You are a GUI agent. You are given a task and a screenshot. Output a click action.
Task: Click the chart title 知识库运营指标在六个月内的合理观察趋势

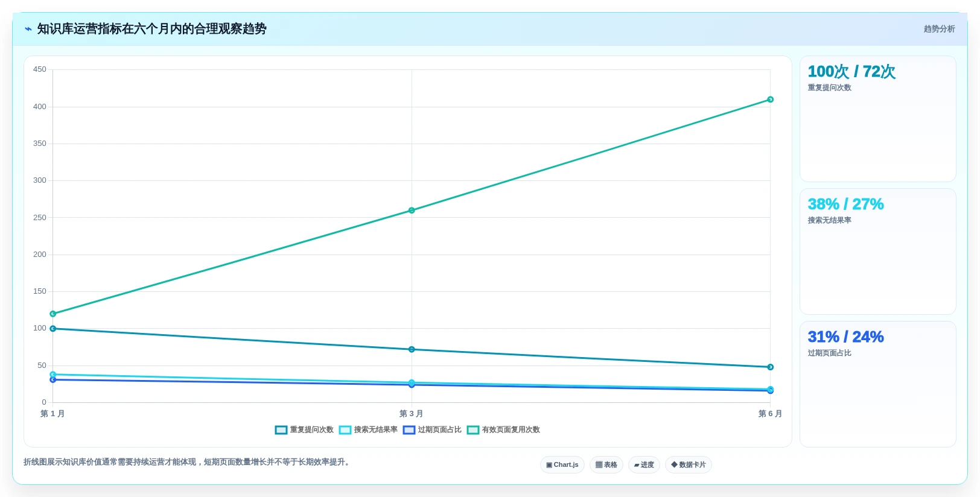coord(152,29)
